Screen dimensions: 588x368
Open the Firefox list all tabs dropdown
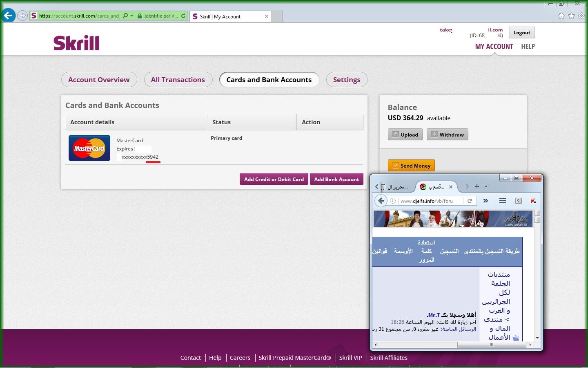(x=486, y=186)
